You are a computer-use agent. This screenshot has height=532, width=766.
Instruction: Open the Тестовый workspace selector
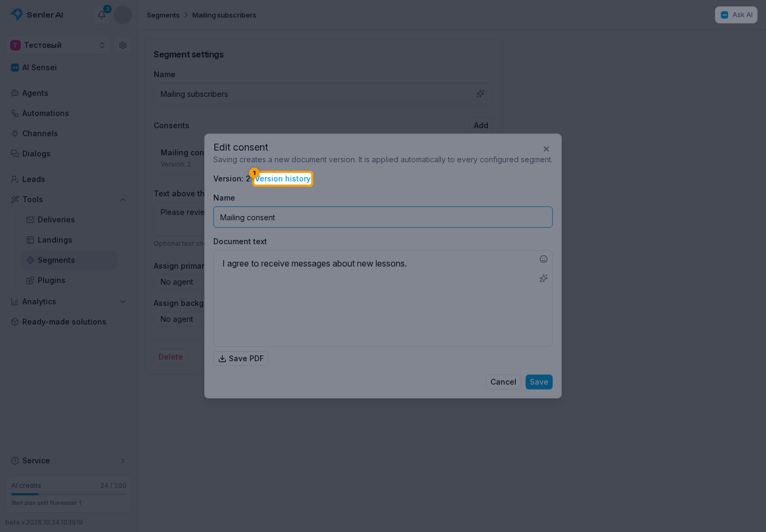58,45
